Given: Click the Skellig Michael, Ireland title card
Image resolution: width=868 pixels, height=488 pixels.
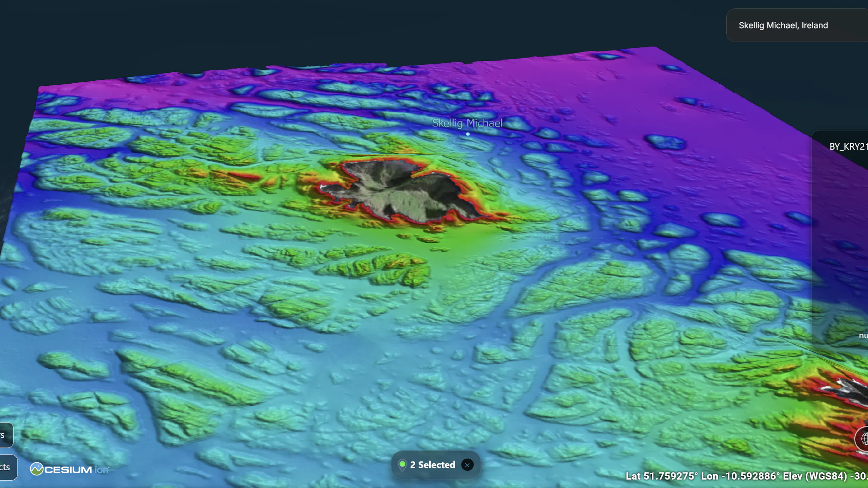Looking at the screenshot, I should (x=783, y=25).
